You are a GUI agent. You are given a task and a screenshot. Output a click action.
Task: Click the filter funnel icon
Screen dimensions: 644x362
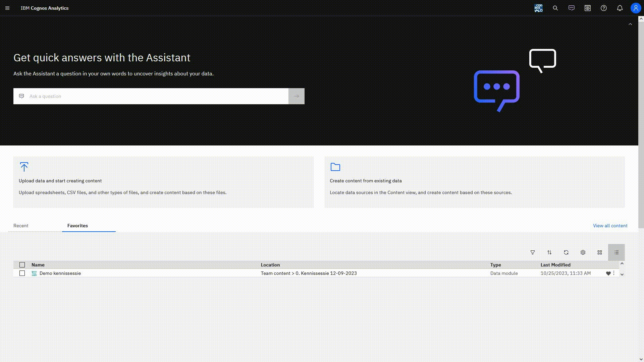click(533, 252)
